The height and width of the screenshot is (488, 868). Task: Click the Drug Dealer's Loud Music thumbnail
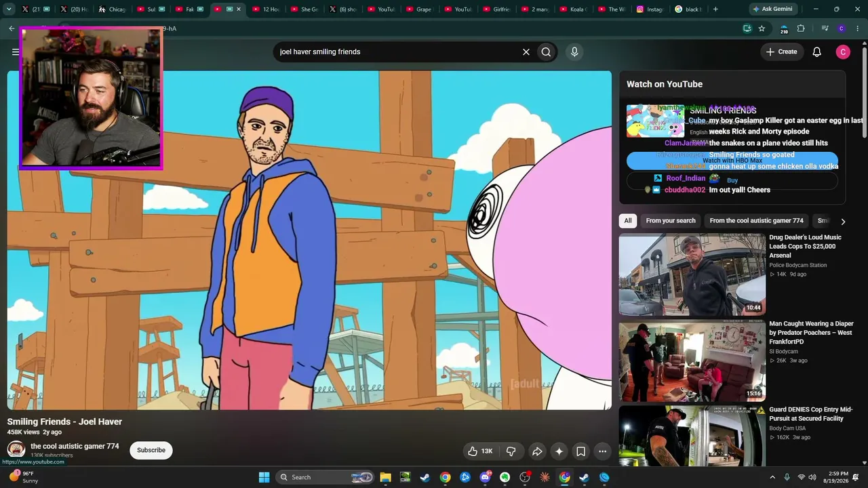[x=692, y=275]
